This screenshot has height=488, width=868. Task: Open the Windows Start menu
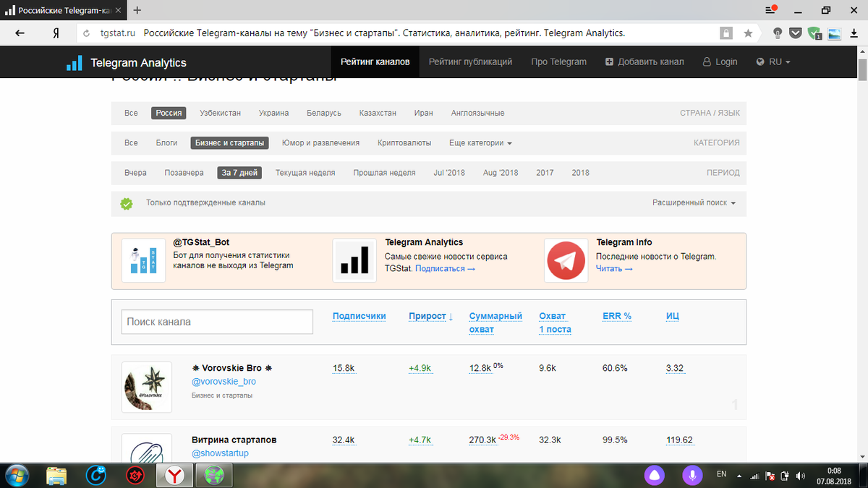(x=15, y=475)
